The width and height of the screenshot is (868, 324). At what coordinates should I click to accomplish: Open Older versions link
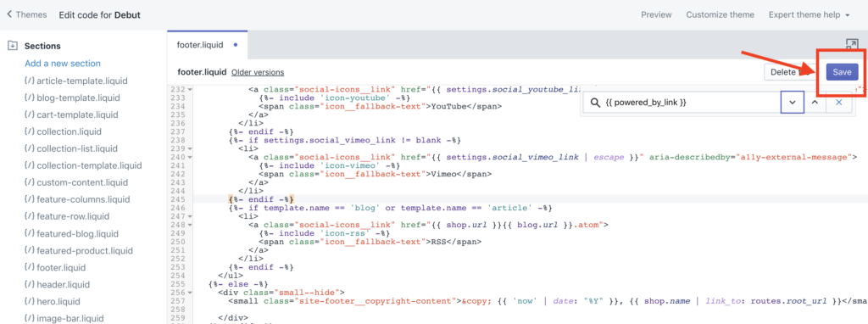(258, 72)
